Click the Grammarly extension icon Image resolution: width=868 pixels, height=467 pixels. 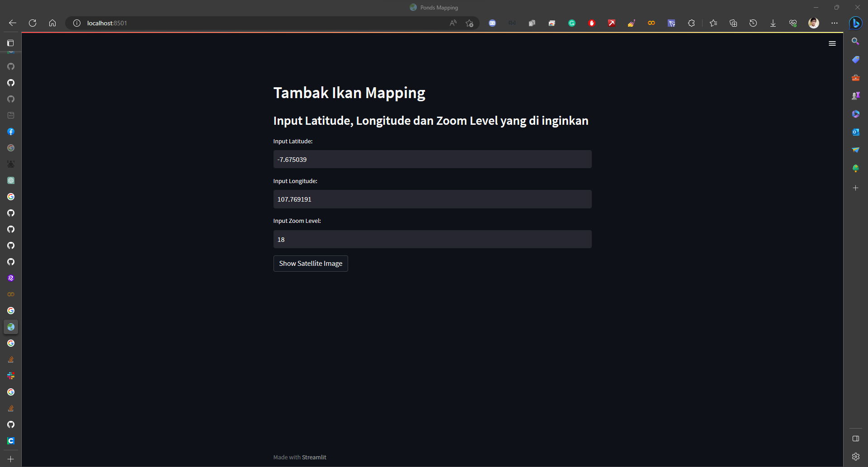tap(572, 23)
